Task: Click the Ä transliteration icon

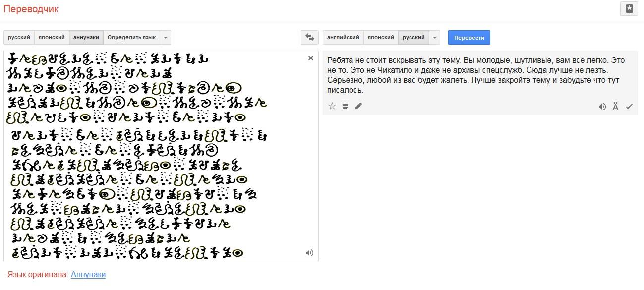Action: (615, 106)
